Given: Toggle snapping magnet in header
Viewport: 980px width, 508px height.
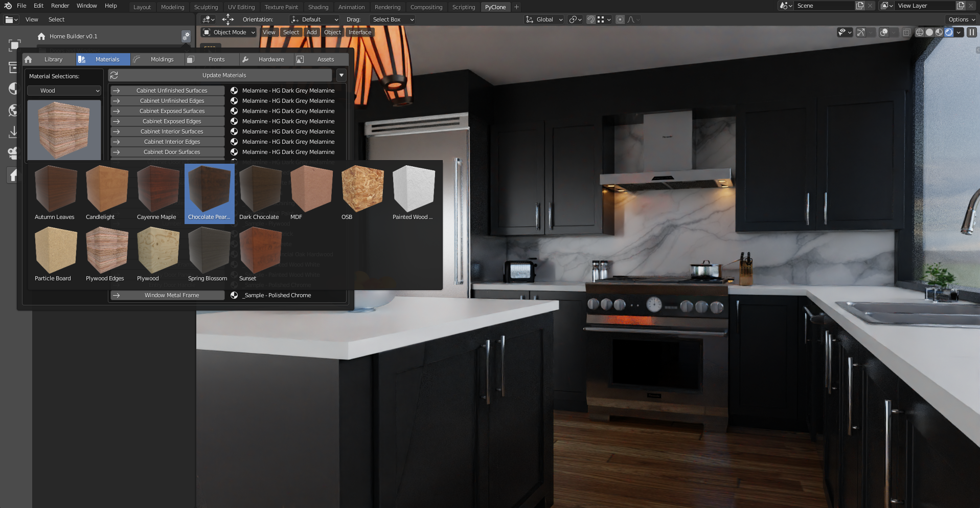Looking at the screenshot, I should [x=591, y=19].
